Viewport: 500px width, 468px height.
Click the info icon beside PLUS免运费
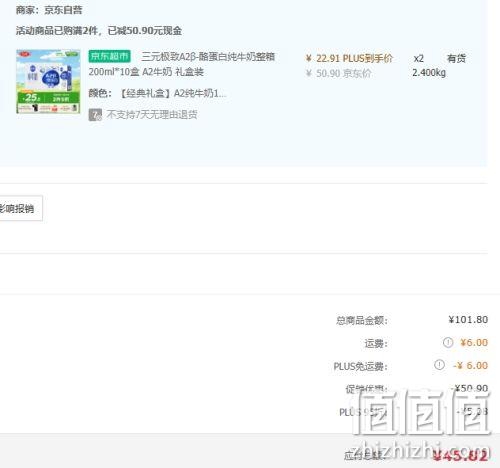[x=439, y=365]
